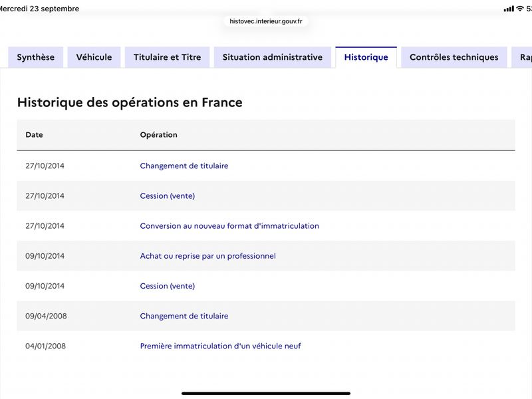The width and height of the screenshot is (532, 399).
Task: Click the Opération column header
Action: [158, 135]
